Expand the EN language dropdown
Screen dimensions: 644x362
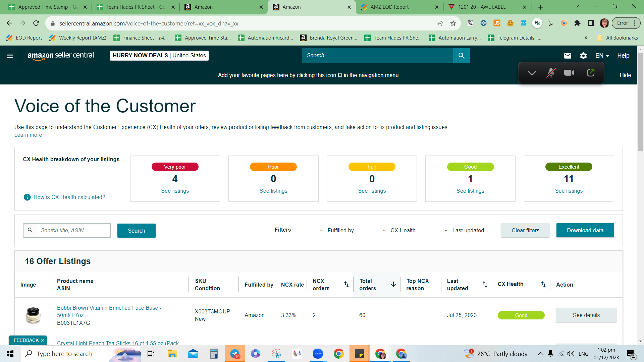point(602,56)
